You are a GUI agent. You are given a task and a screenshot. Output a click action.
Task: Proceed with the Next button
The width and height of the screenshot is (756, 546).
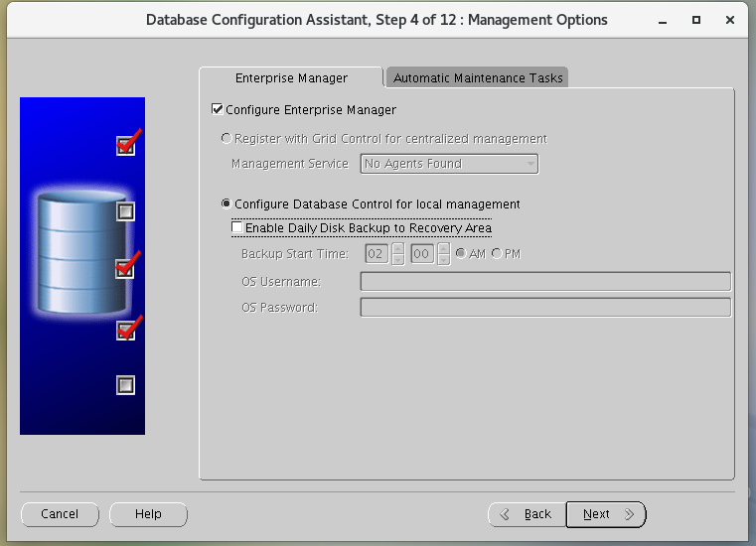pos(606,514)
